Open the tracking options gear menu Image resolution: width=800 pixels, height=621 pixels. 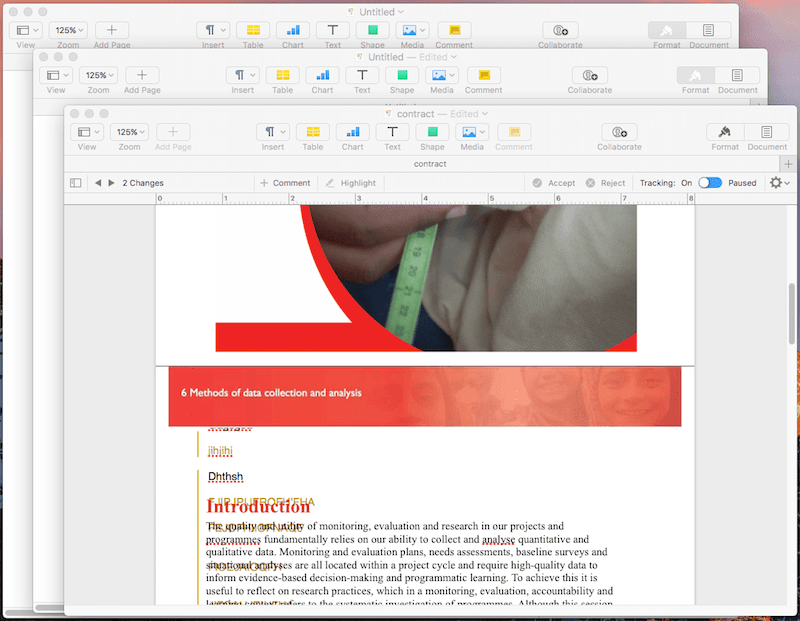[x=779, y=182]
